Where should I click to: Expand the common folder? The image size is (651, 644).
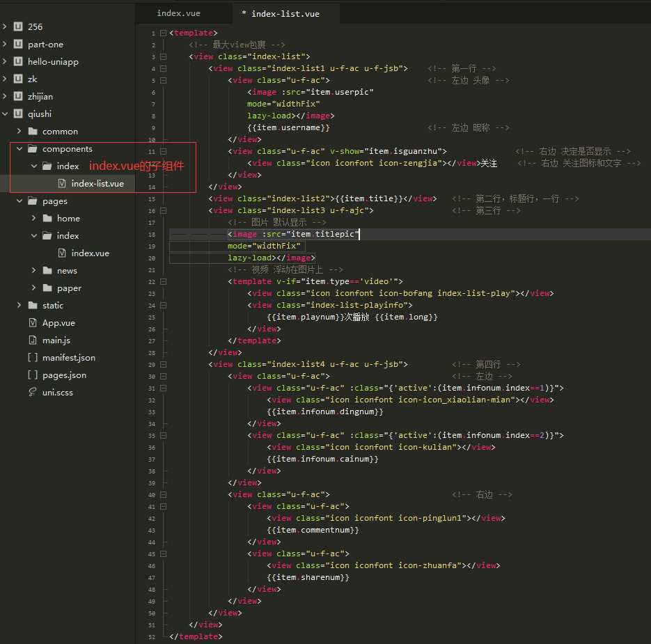(19, 131)
